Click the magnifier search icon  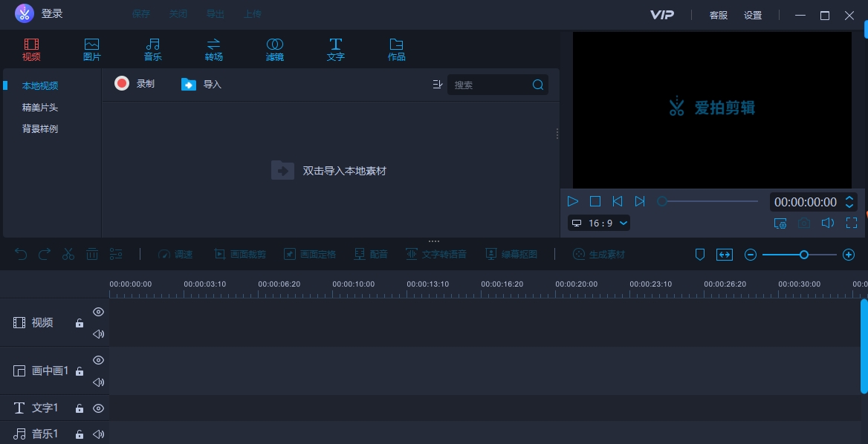point(538,85)
